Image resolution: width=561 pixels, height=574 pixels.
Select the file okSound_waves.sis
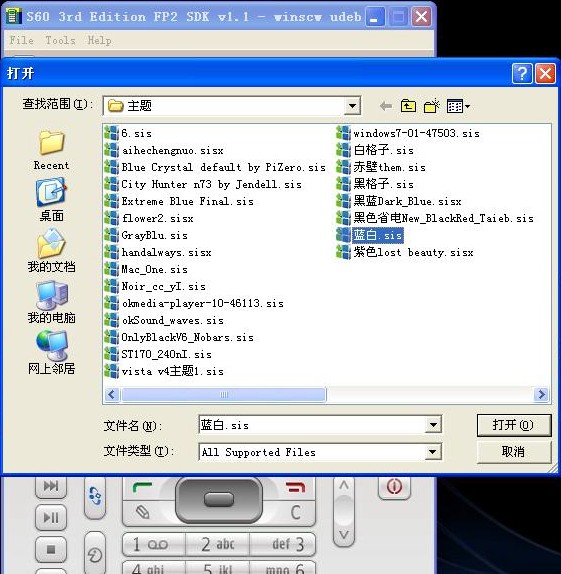point(164,320)
